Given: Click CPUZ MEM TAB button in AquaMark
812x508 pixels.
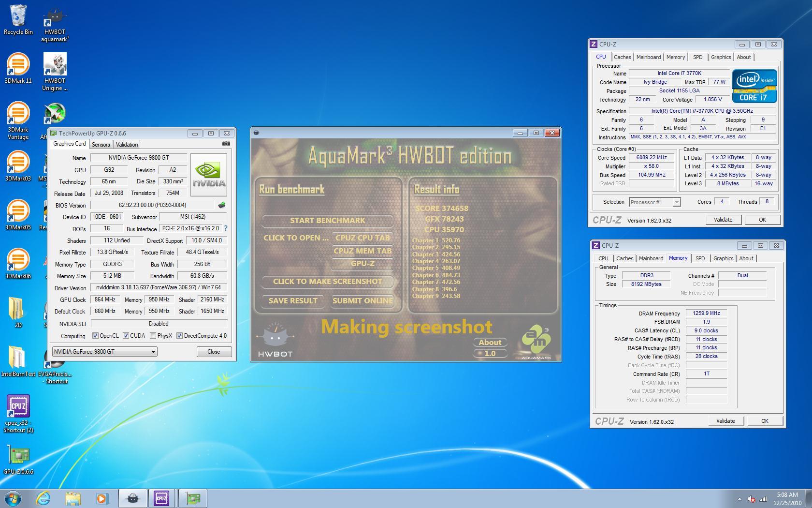Looking at the screenshot, I should coord(362,251).
